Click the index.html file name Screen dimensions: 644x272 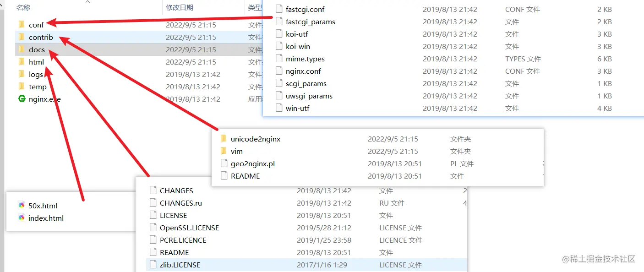click(x=46, y=218)
